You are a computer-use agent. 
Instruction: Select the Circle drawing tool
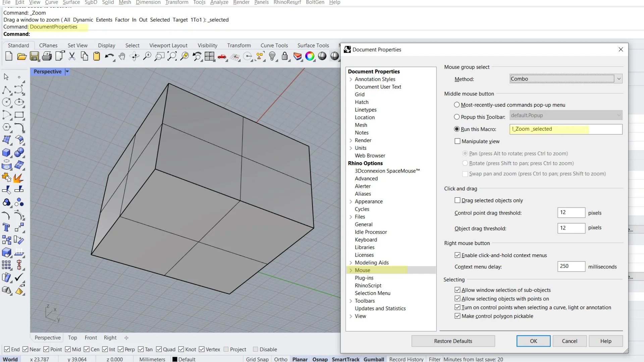coord(6,102)
